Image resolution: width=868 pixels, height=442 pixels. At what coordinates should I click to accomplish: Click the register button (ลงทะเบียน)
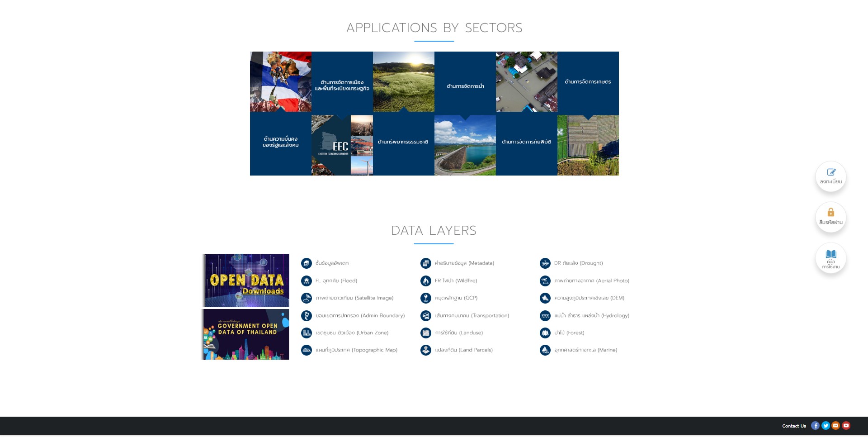pyautogui.click(x=831, y=176)
